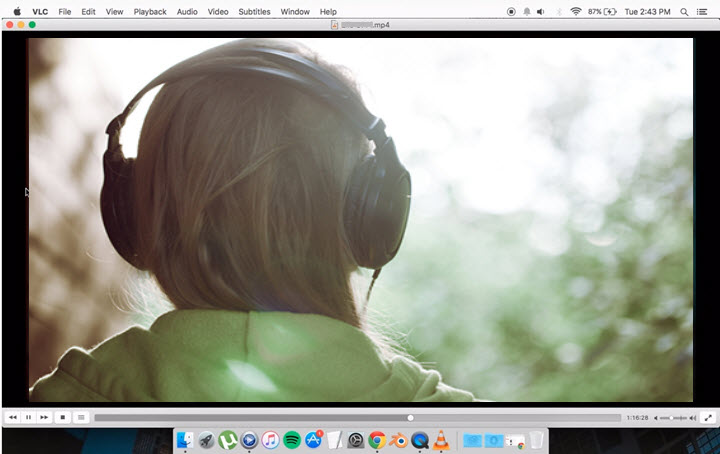This screenshot has height=454, width=720.
Task: Open the Video menu
Action: (218, 12)
